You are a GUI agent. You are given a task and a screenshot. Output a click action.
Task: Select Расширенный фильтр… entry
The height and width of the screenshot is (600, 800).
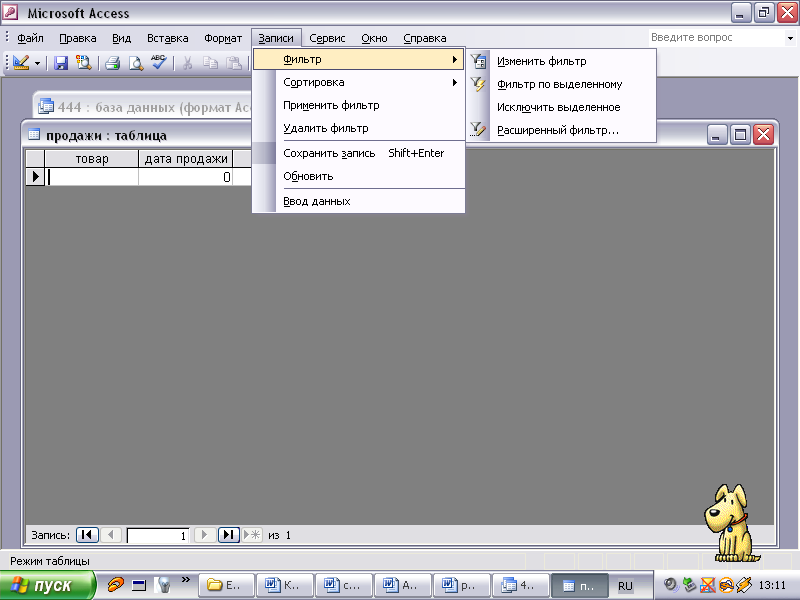[x=561, y=130]
